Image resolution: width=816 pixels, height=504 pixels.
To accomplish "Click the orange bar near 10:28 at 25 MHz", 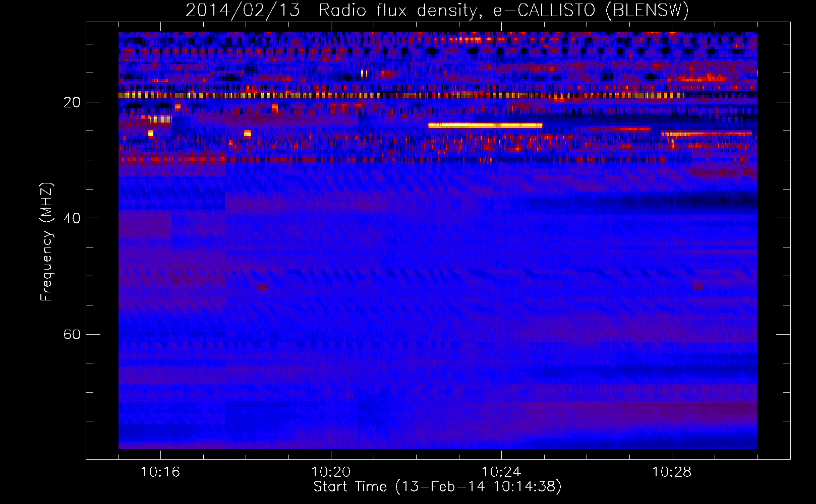I will click(707, 134).
